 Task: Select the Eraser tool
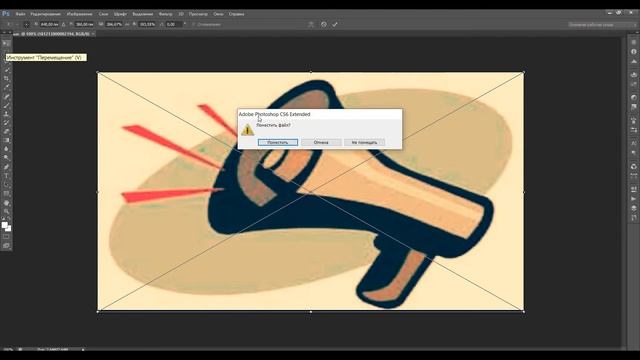coord(7,131)
